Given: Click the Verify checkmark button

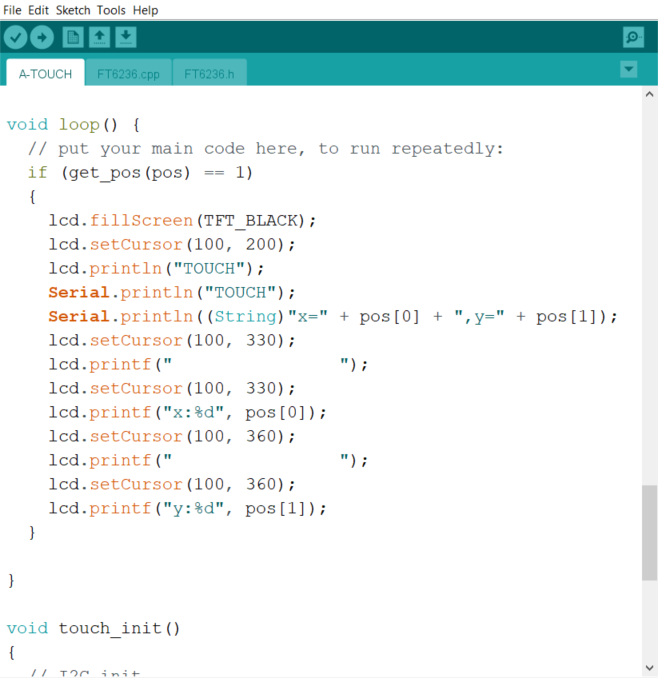Looking at the screenshot, I should point(16,38).
